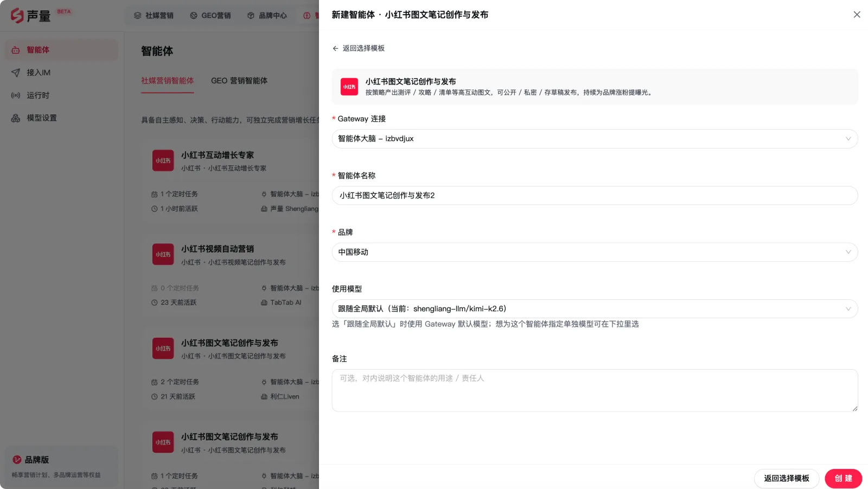Viewport: 868px width, 489px height.
Task: Open the 智能体 sidebar item icon
Action: pyautogui.click(x=16, y=50)
